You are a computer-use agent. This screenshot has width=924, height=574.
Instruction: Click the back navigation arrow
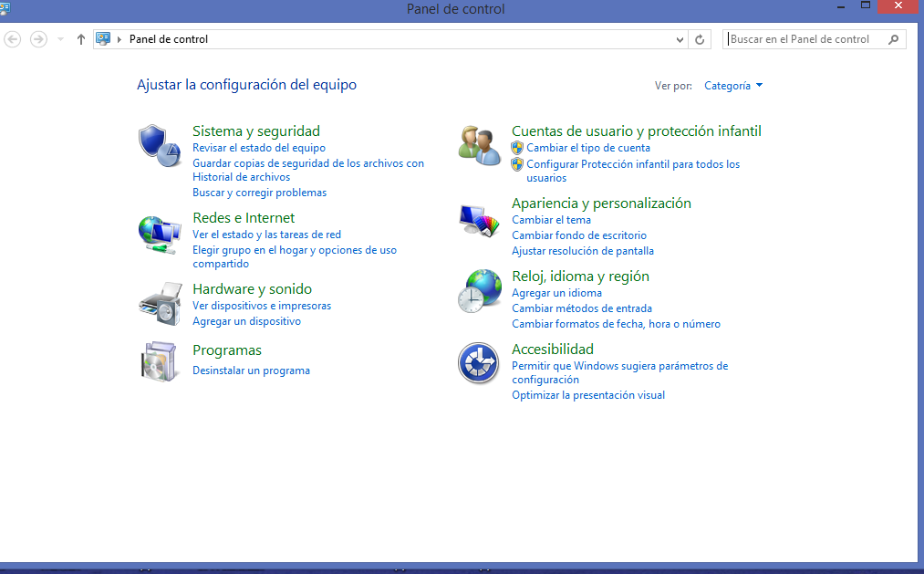pyautogui.click(x=13, y=39)
